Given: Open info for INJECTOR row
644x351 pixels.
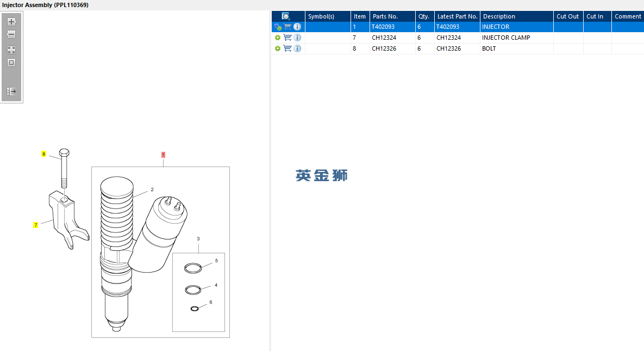Looking at the screenshot, I should [x=297, y=27].
